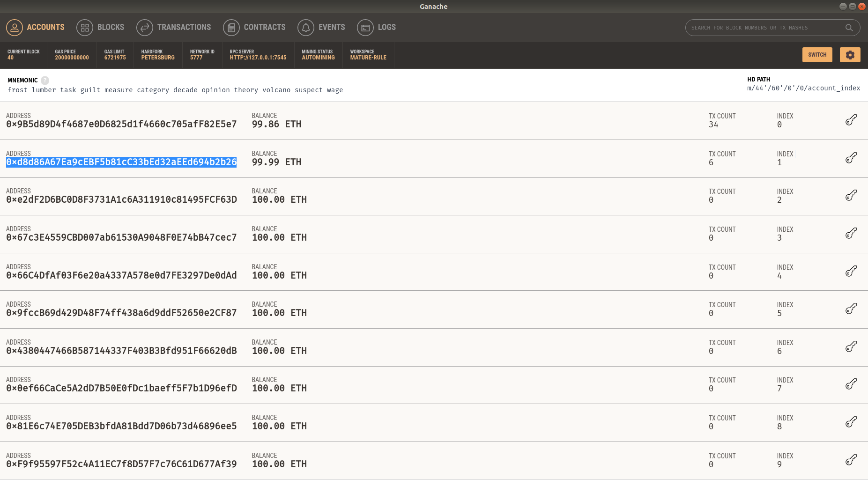This screenshot has width=868, height=493.
Task: Go to the Transactions tab
Action: 174,27
